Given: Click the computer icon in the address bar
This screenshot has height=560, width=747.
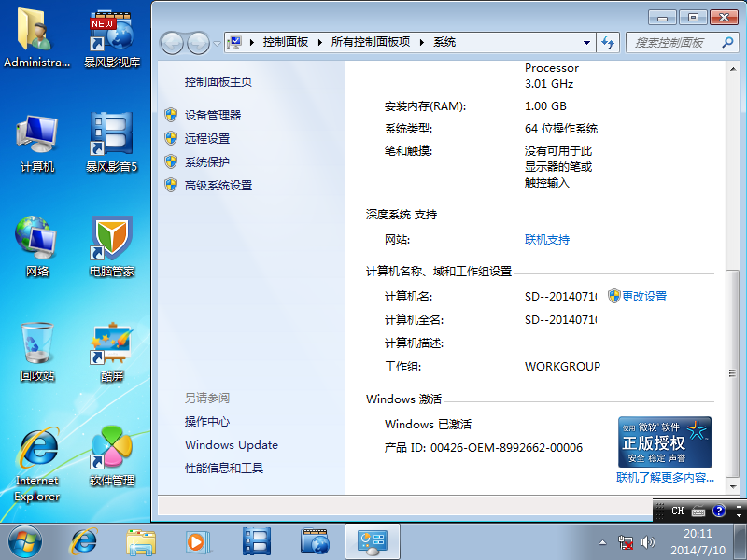Looking at the screenshot, I should [x=234, y=42].
